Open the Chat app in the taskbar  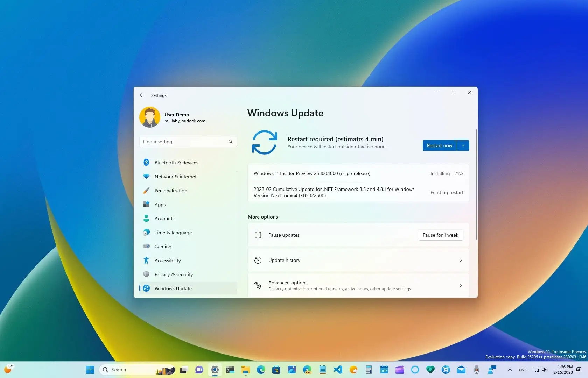[x=199, y=370]
